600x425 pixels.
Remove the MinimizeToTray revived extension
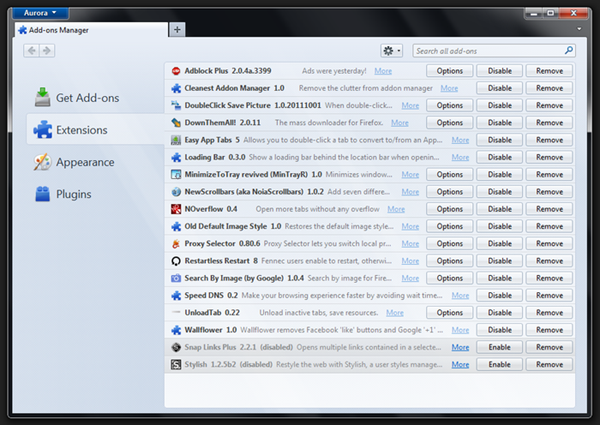pos(549,174)
